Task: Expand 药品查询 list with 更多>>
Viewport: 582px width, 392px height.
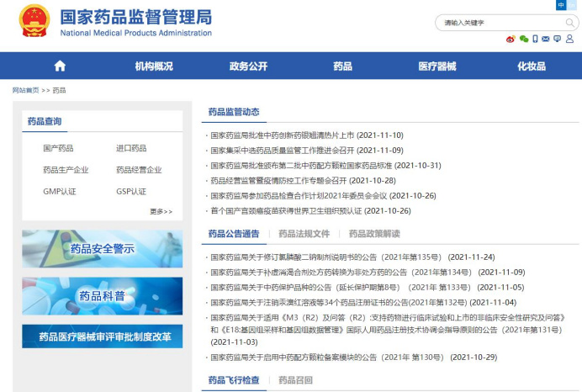Action: [161, 211]
